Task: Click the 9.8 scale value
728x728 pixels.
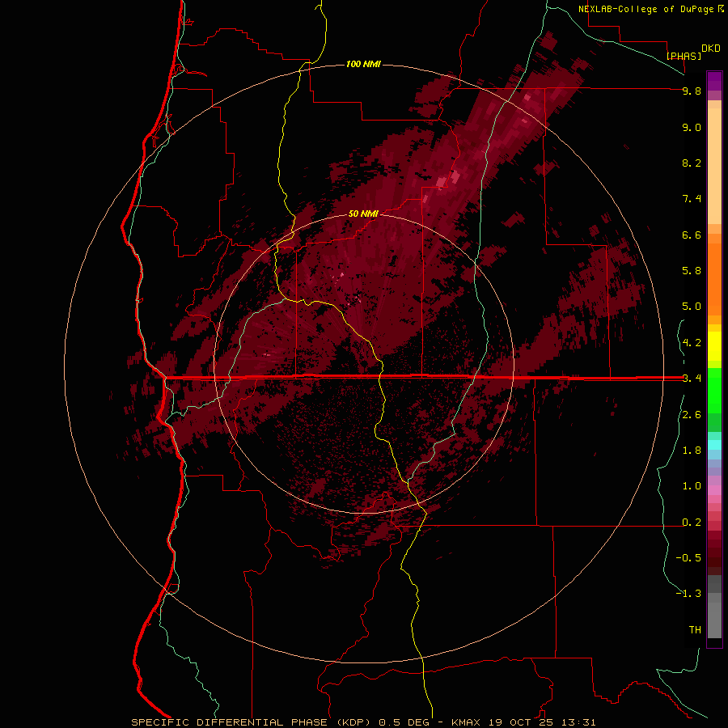Action: click(x=692, y=91)
